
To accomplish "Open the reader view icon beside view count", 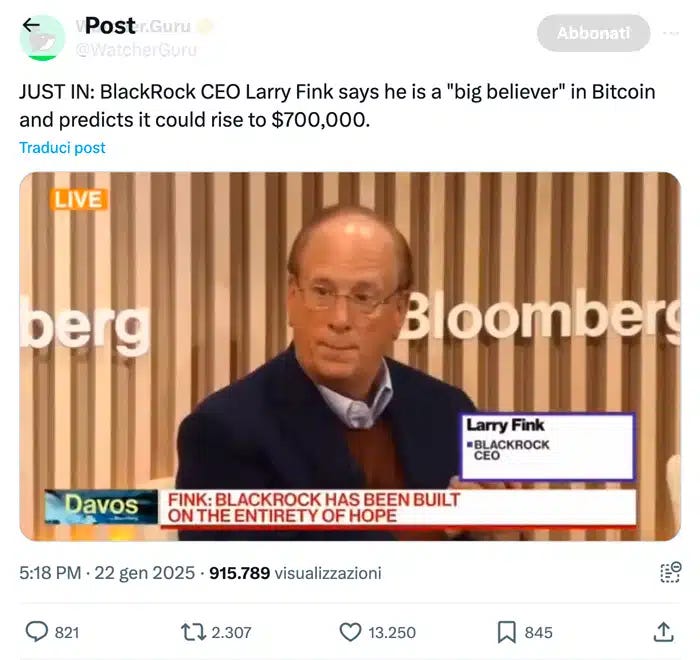I will [670, 572].
